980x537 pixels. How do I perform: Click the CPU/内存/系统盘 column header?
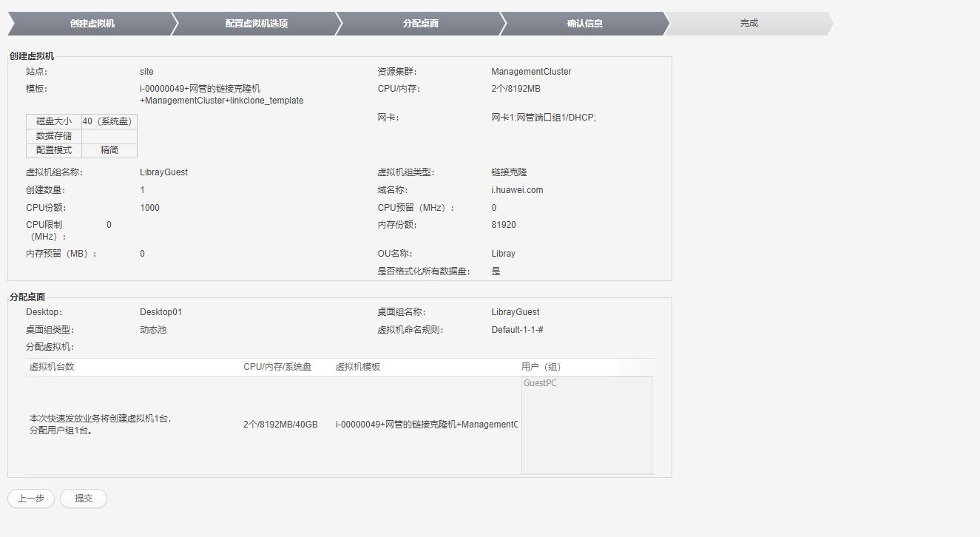pyautogui.click(x=277, y=367)
